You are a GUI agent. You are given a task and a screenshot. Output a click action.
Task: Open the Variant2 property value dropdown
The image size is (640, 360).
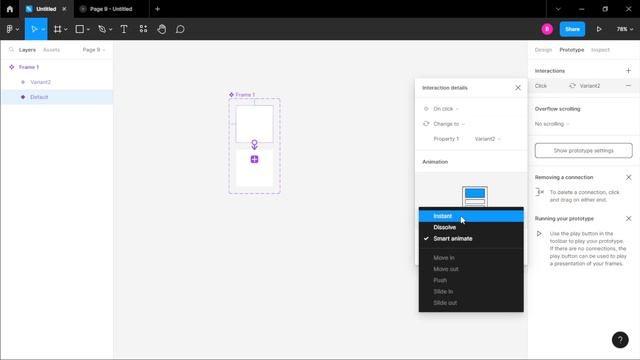[487, 139]
